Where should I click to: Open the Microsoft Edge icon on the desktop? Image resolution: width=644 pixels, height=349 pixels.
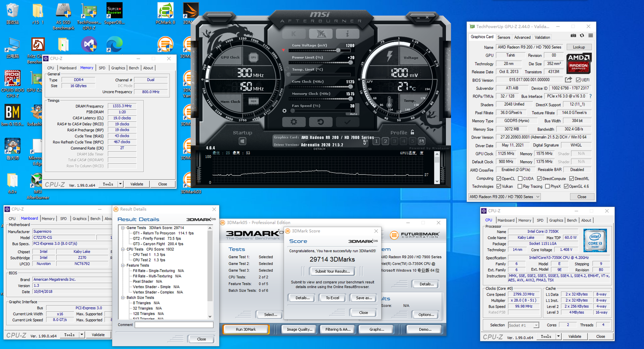click(114, 44)
